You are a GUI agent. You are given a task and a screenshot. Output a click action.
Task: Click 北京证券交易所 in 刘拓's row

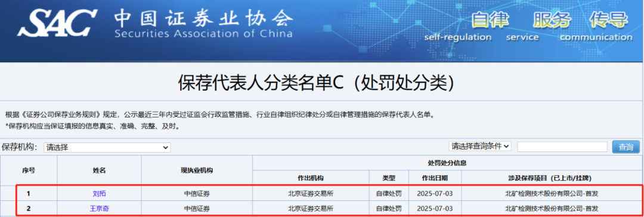[311, 193]
